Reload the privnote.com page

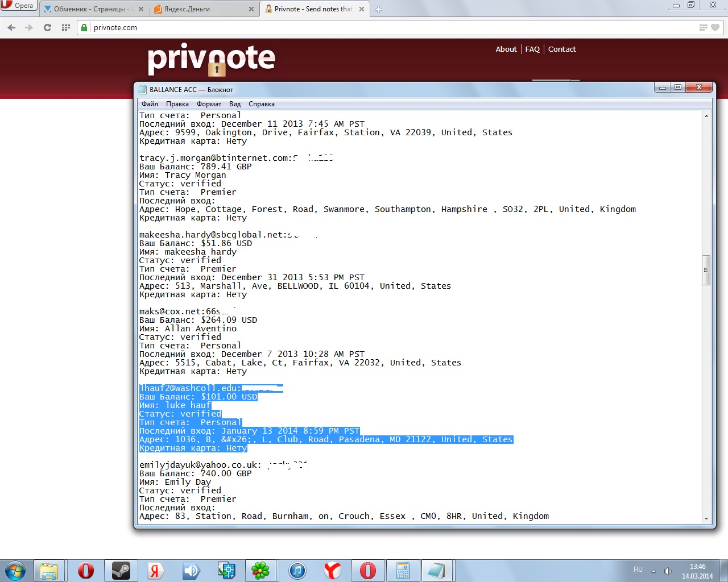pos(47,27)
